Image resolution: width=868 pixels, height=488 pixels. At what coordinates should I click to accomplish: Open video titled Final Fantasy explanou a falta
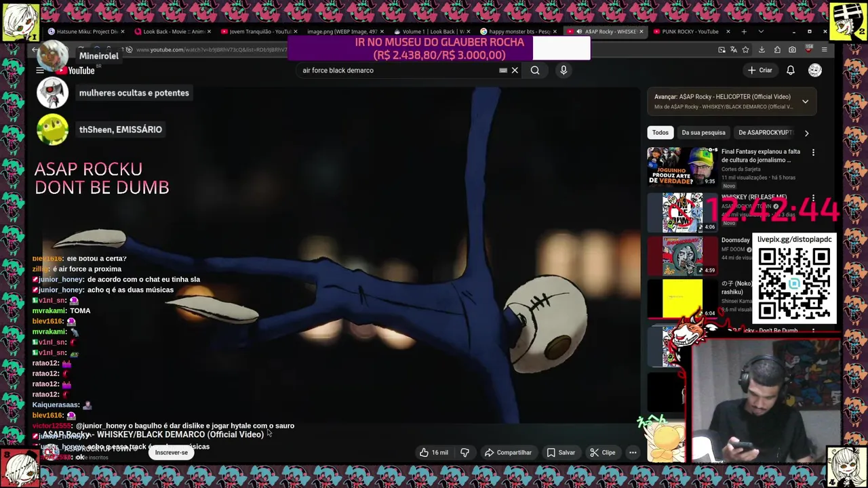coord(761,156)
